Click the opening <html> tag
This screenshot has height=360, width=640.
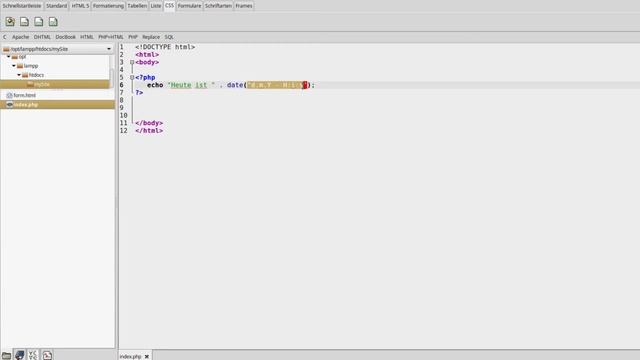[147, 55]
